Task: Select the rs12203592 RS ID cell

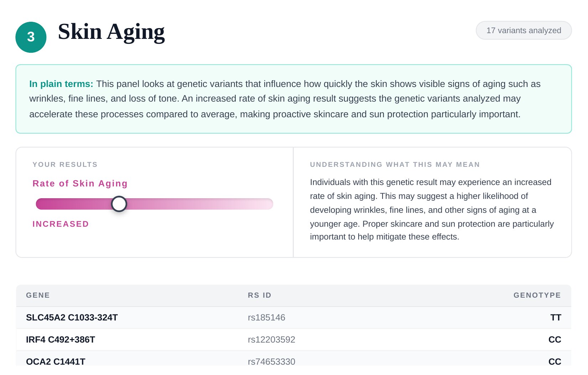Action: tap(271, 340)
